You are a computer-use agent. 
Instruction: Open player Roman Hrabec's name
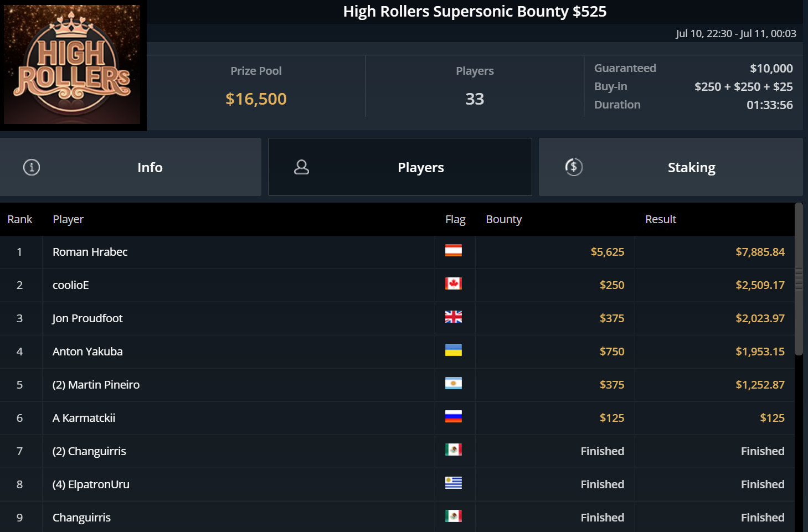pyautogui.click(x=90, y=252)
